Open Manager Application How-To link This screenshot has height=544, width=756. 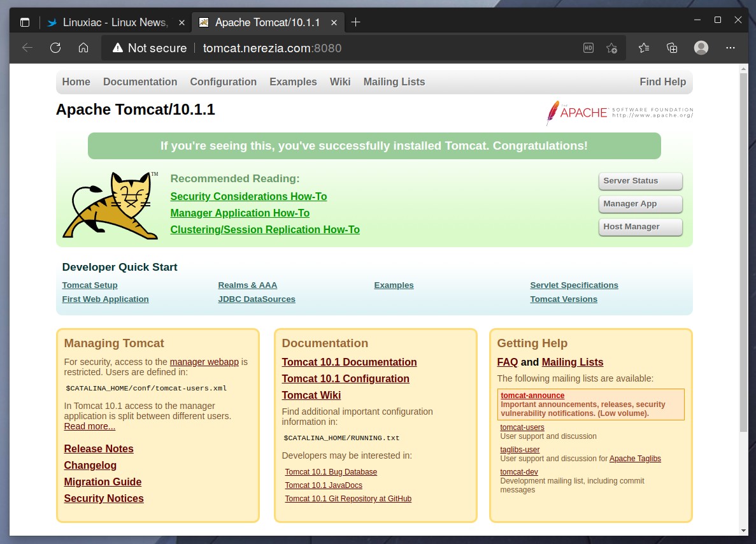coord(240,213)
